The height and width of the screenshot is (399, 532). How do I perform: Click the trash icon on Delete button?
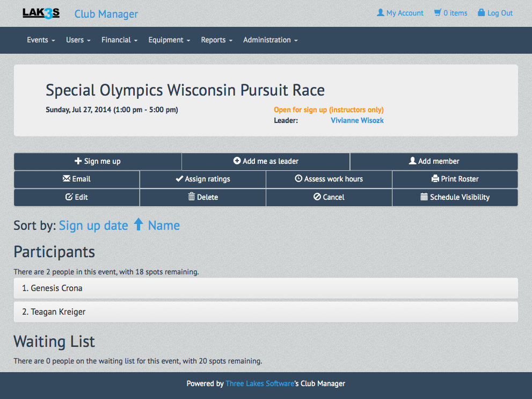tap(192, 197)
